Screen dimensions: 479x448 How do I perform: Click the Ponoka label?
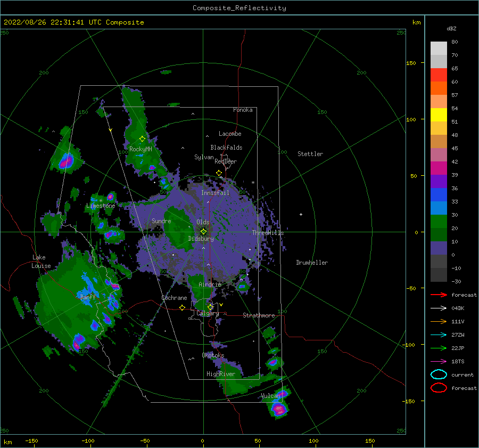pyautogui.click(x=243, y=110)
